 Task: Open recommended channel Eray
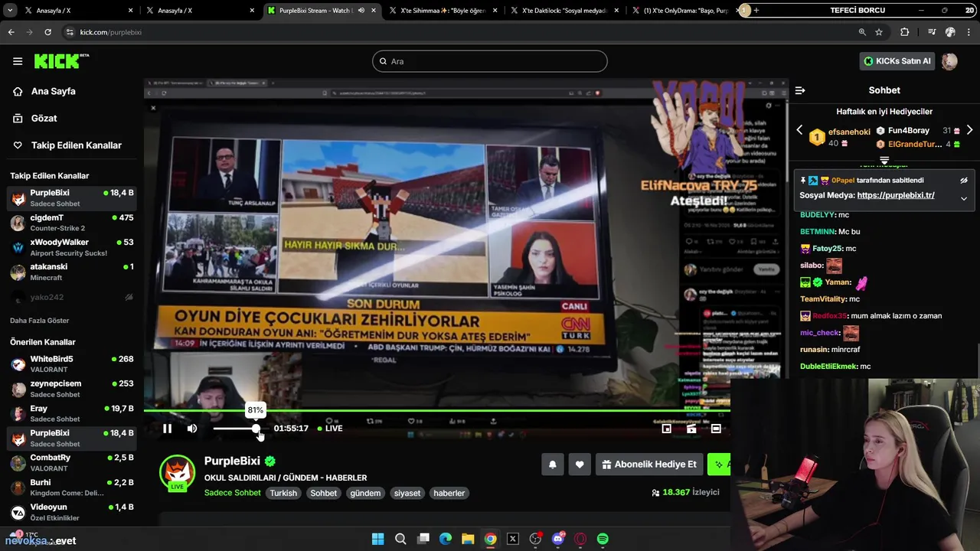(x=71, y=413)
